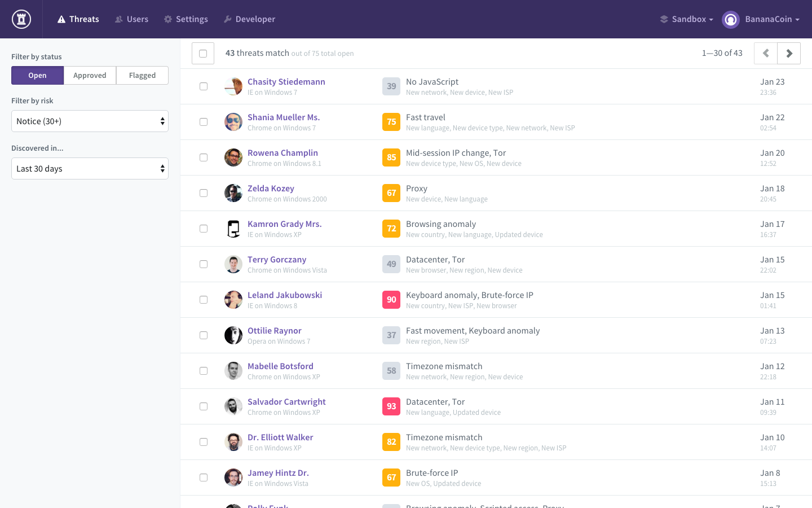Click Rowena Champlin's avatar
This screenshot has height=508, width=812.
(x=233, y=157)
